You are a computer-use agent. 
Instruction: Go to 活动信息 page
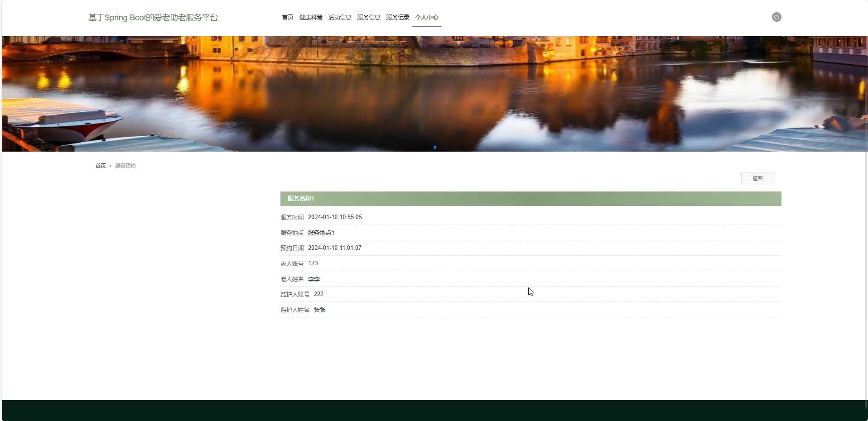point(340,17)
